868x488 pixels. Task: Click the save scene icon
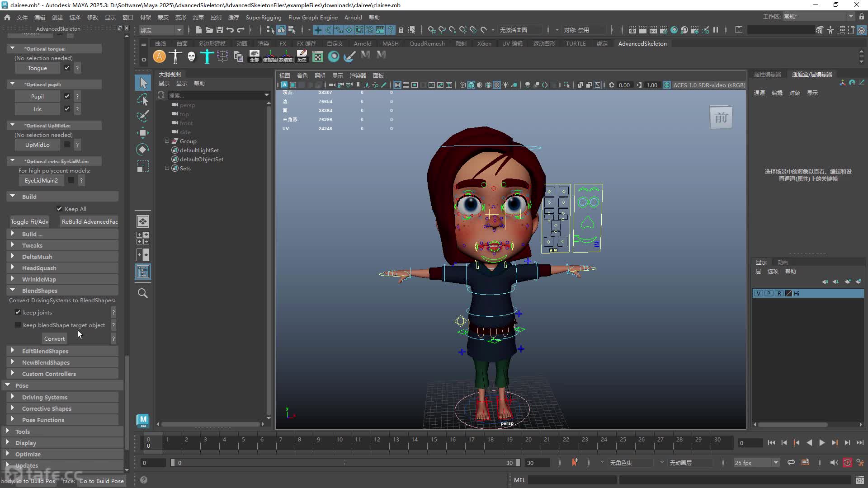tap(220, 30)
